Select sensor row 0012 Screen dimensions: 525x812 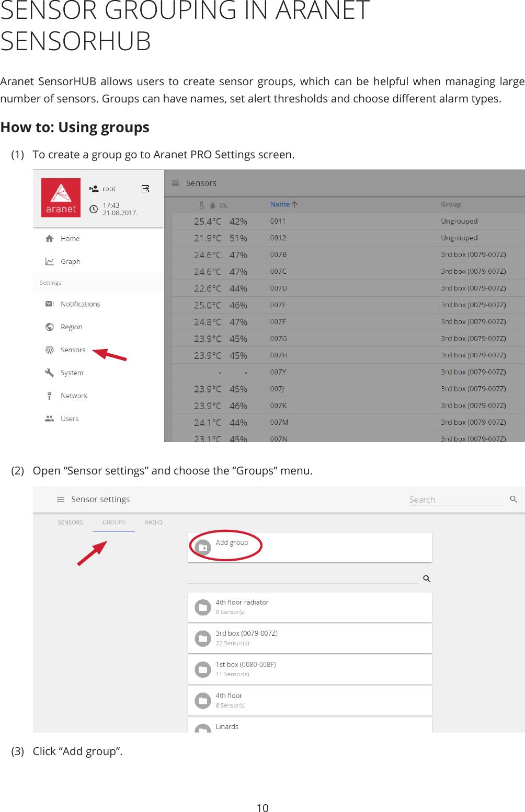point(348,238)
